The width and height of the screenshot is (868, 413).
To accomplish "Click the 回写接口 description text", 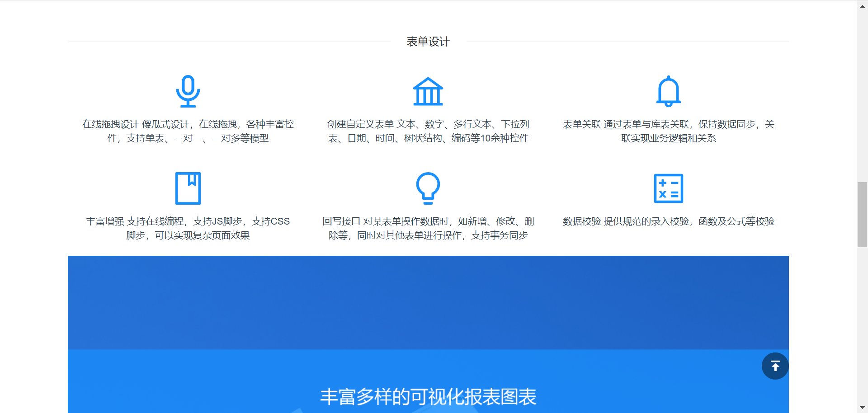I will coord(428,228).
